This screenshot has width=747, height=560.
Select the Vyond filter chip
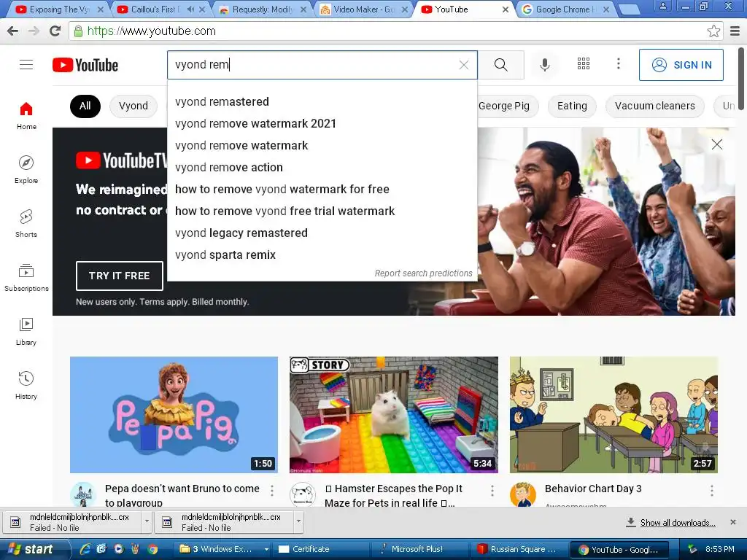[x=133, y=106]
